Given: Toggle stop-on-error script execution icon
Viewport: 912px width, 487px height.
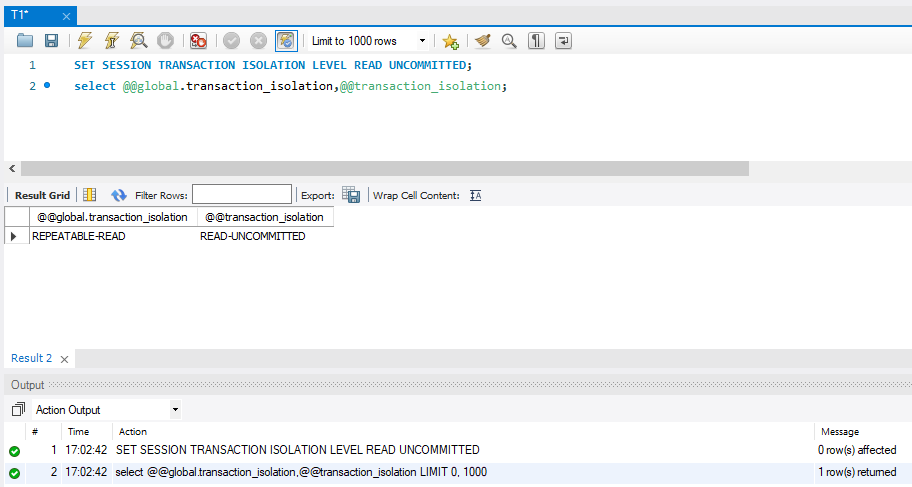Looking at the screenshot, I should [198, 41].
